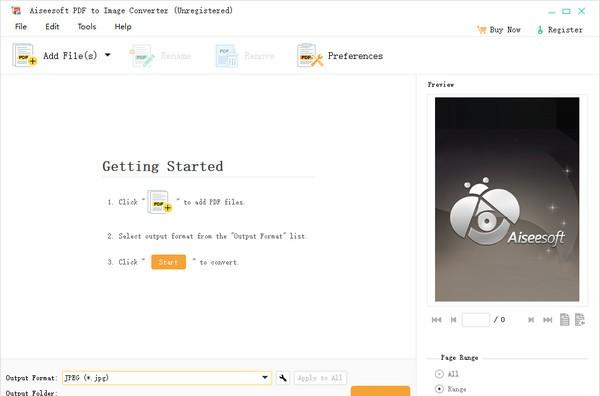The image size is (600, 396).
Task: Click the page number input field
Action: (476, 319)
